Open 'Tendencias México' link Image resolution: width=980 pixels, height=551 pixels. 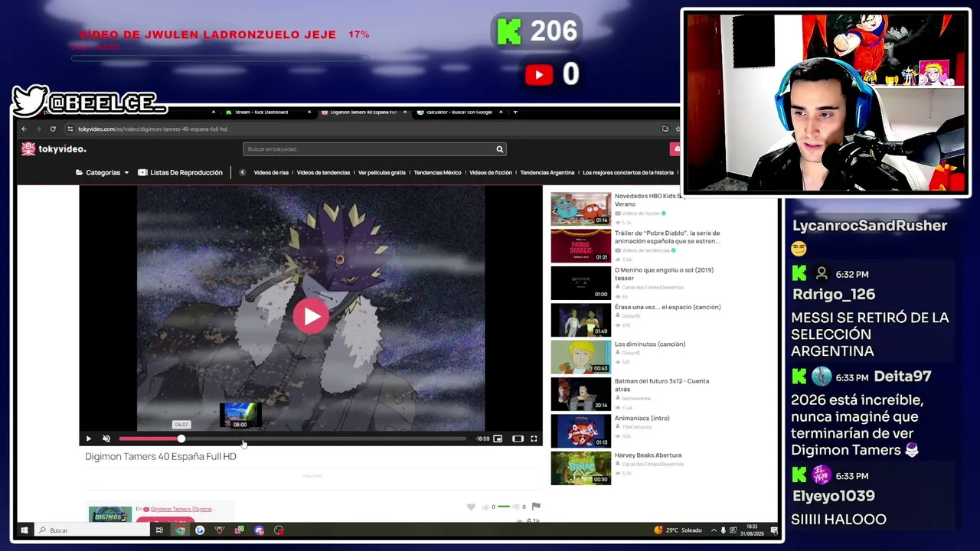coord(437,173)
